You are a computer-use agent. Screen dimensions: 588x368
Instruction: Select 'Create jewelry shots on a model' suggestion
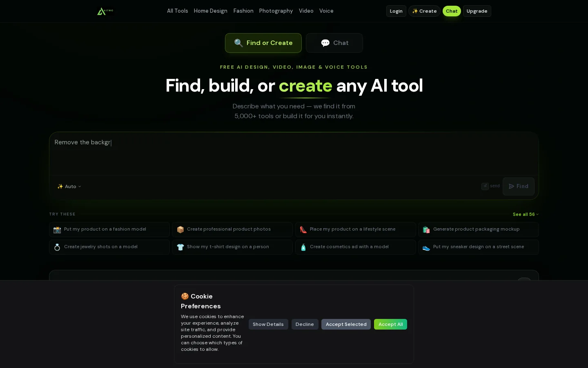(109, 247)
